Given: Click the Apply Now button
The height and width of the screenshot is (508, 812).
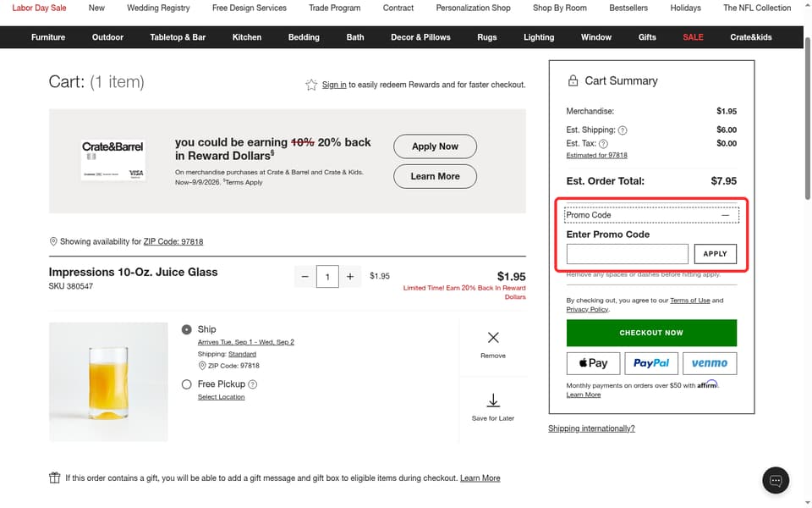Looking at the screenshot, I should (x=435, y=146).
